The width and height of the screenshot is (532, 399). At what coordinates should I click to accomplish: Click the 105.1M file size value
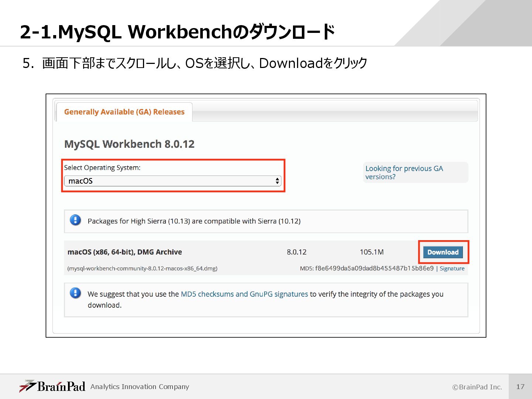(x=372, y=252)
